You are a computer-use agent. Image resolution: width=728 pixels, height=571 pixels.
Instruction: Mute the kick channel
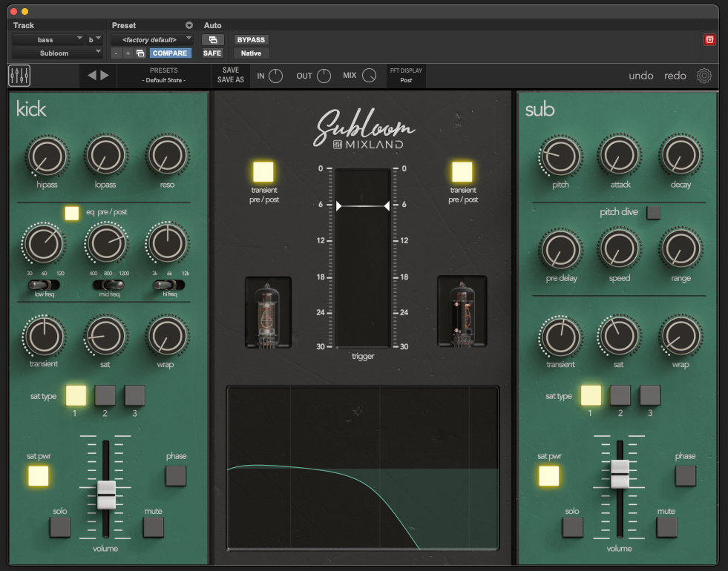pyautogui.click(x=154, y=527)
